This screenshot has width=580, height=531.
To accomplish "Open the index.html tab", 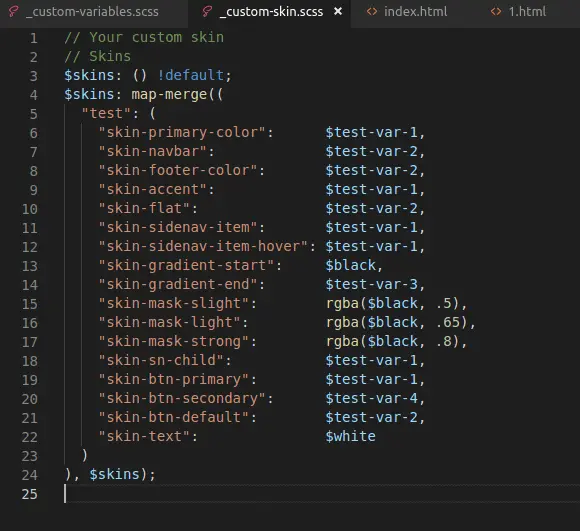I will pyautogui.click(x=406, y=12).
